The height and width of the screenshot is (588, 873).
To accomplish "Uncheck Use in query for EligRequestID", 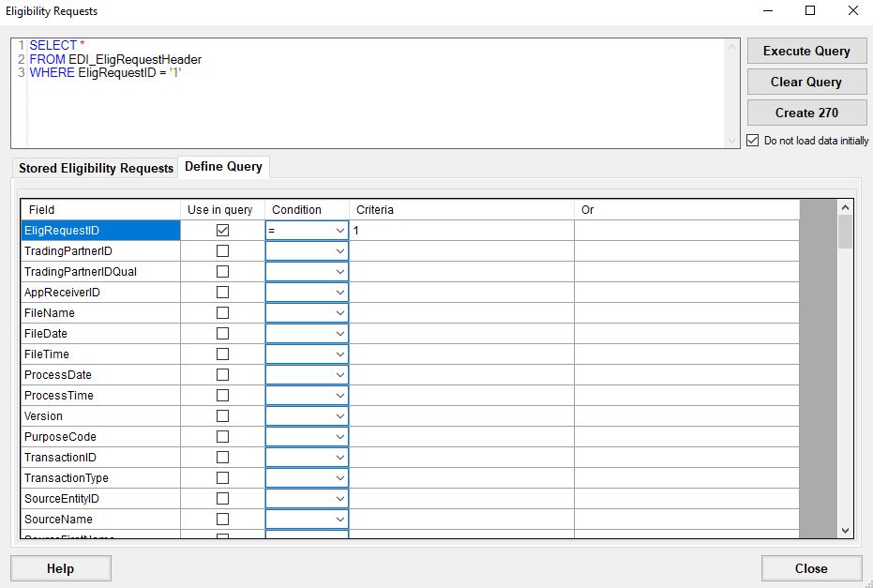I will 223,231.
